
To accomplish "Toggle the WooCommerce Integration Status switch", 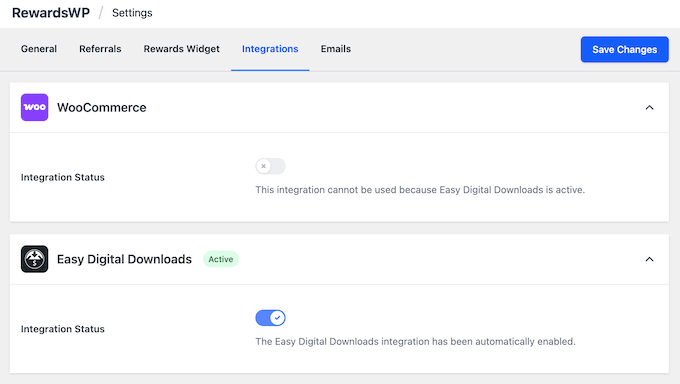I will coord(270,166).
